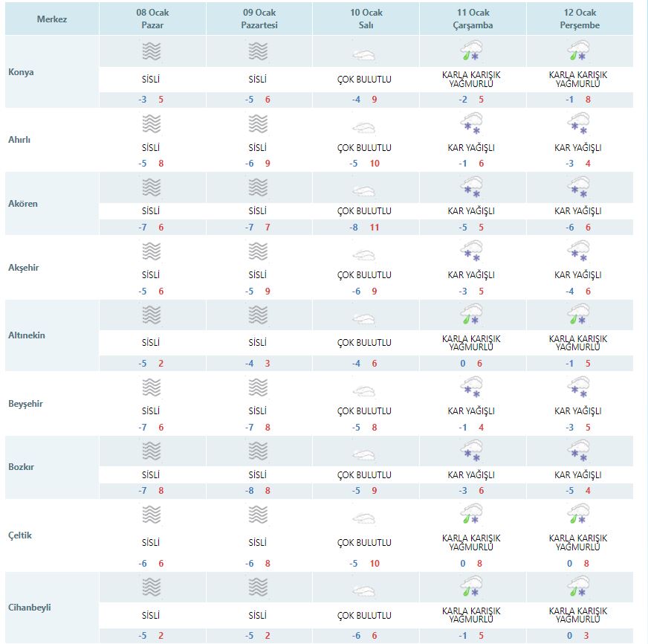
Task: Click Akören fog icon for 09 Ocak
Action: tap(258, 186)
